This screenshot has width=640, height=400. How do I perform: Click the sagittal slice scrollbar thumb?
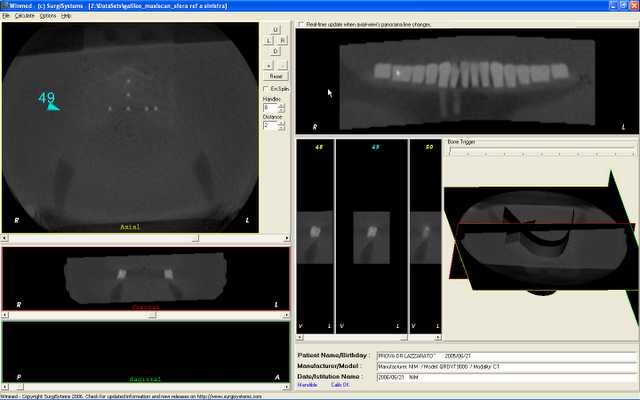(x=19, y=387)
